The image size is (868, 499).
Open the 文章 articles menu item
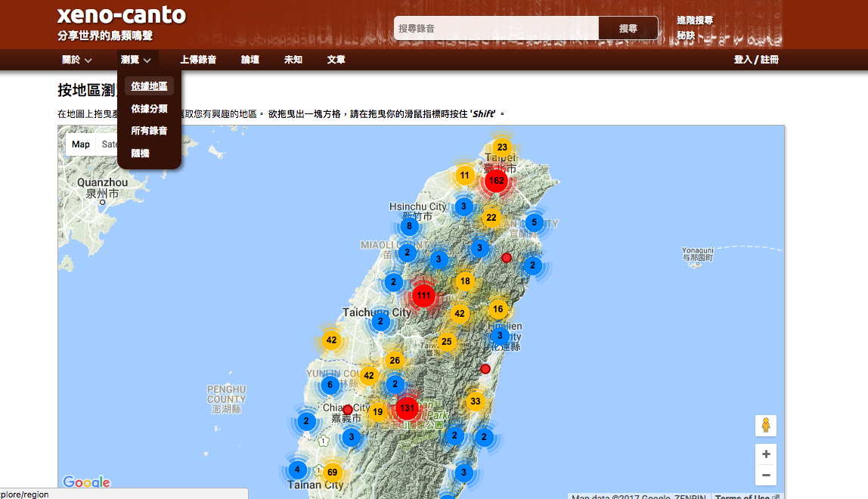(x=336, y=60)
